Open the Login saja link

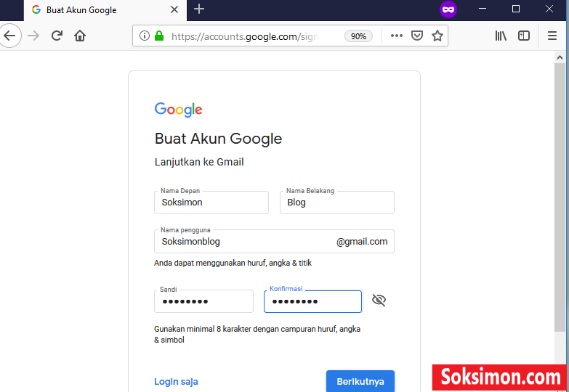[x=176, y=382]
